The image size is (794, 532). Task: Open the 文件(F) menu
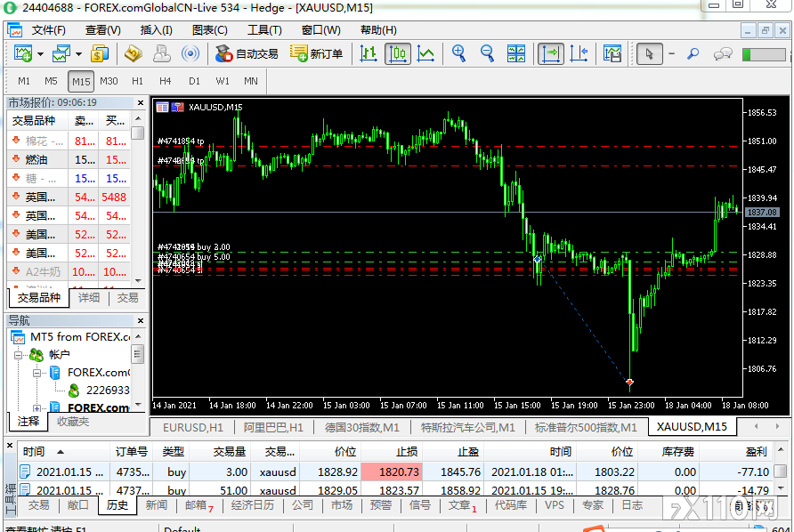point(49,30)
